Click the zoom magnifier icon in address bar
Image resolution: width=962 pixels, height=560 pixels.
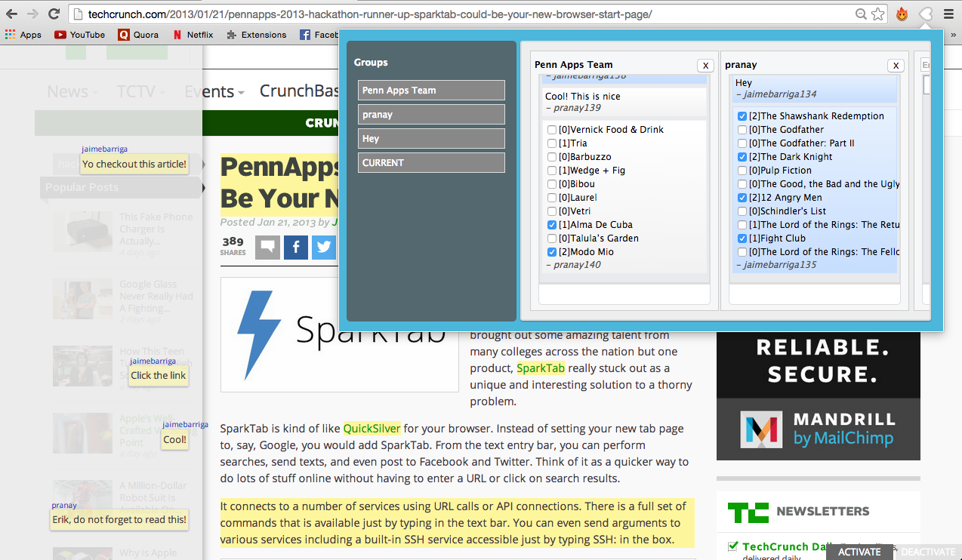tap(861, 14)
